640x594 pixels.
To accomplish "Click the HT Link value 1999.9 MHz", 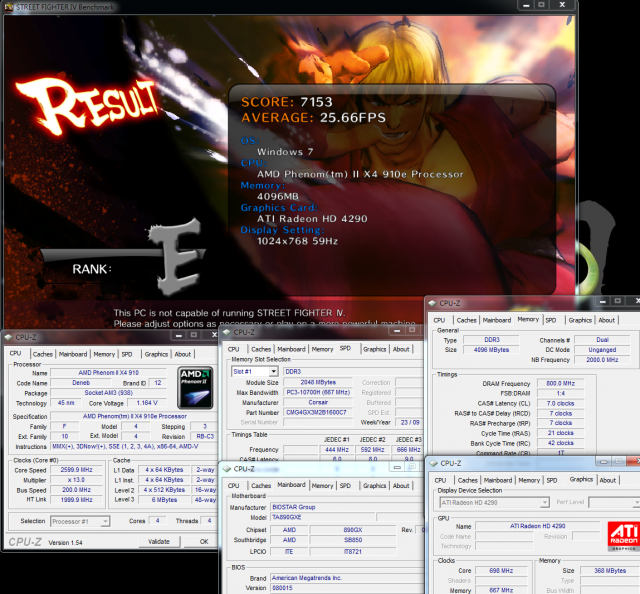I will click(76, 500).
